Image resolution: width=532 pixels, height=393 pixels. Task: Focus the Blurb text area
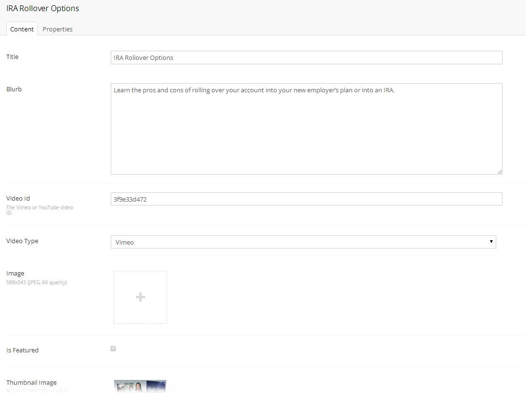click(x=306, y=129)
